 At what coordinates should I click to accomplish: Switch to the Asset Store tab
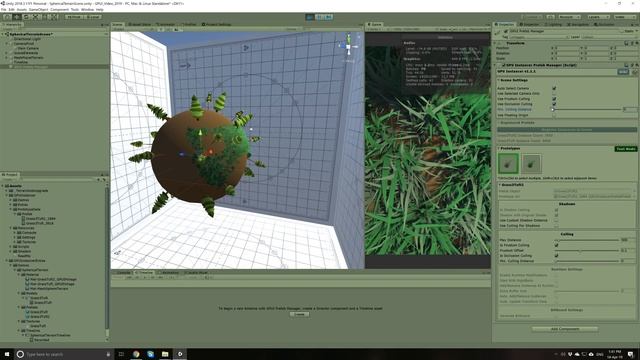point(139,24)
